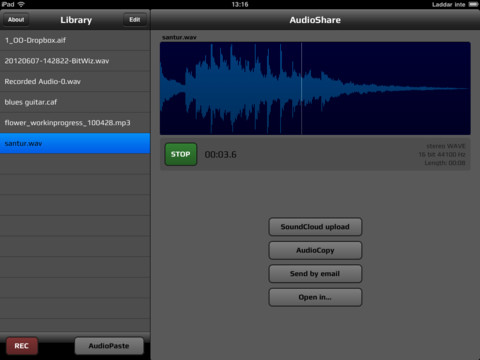Select blues guitar.caf file
Viewport: 480px width, 360px height.
75,102
